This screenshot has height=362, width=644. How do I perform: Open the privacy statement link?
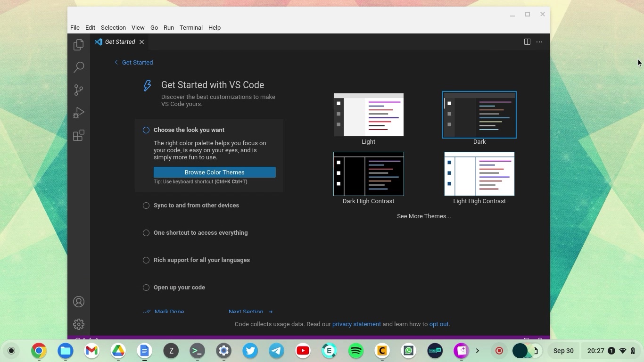click(356, 324)
